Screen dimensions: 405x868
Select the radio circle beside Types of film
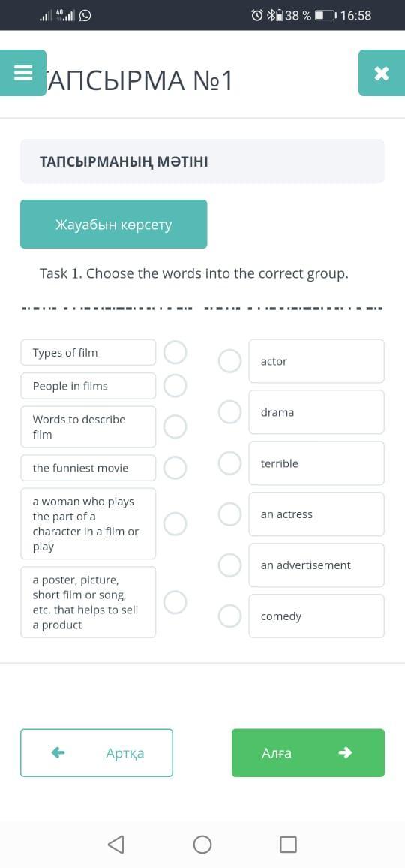point(175,353)
